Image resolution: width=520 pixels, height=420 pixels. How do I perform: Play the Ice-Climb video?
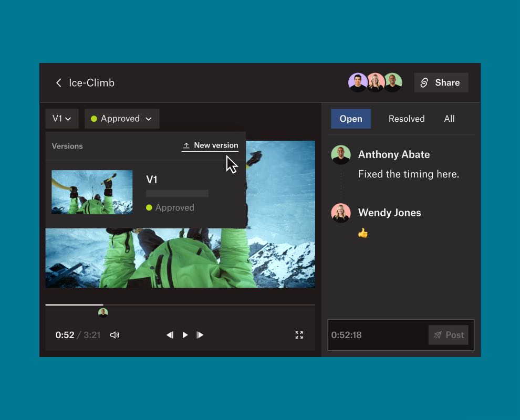(x=185, y=335)
